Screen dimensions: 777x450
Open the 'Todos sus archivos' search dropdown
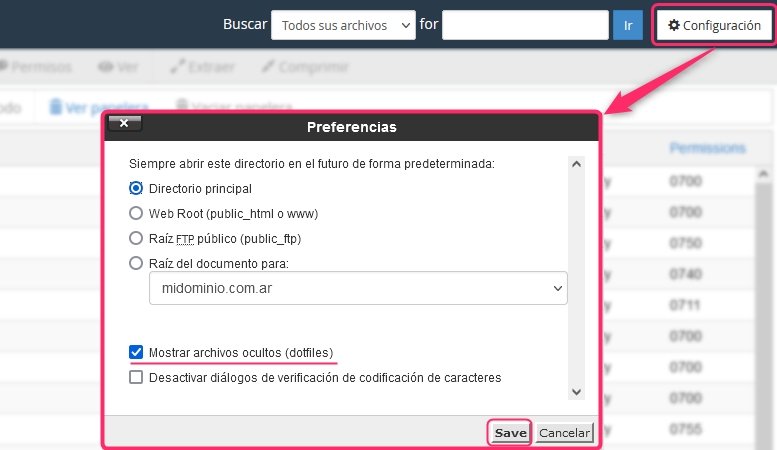pyautogui.click(x=342, y=25)
